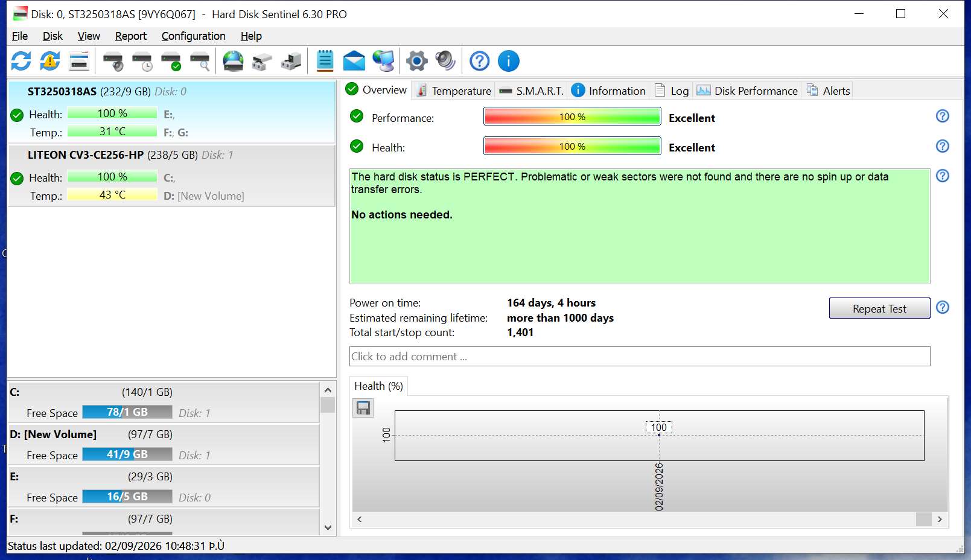Click the speaker sound toolbar icon
971x560 pixels.
click(x=445, y=61)
